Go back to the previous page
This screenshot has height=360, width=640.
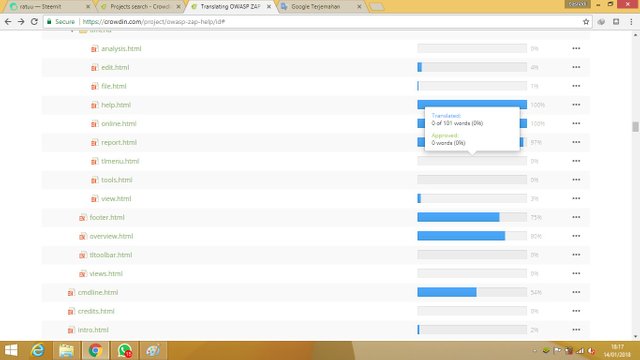pos(8,22)
